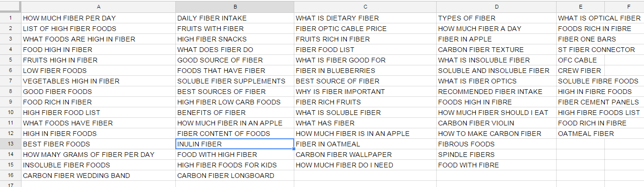
Task: Click cell containing INULIN FIBER
Action: (235, 144)
